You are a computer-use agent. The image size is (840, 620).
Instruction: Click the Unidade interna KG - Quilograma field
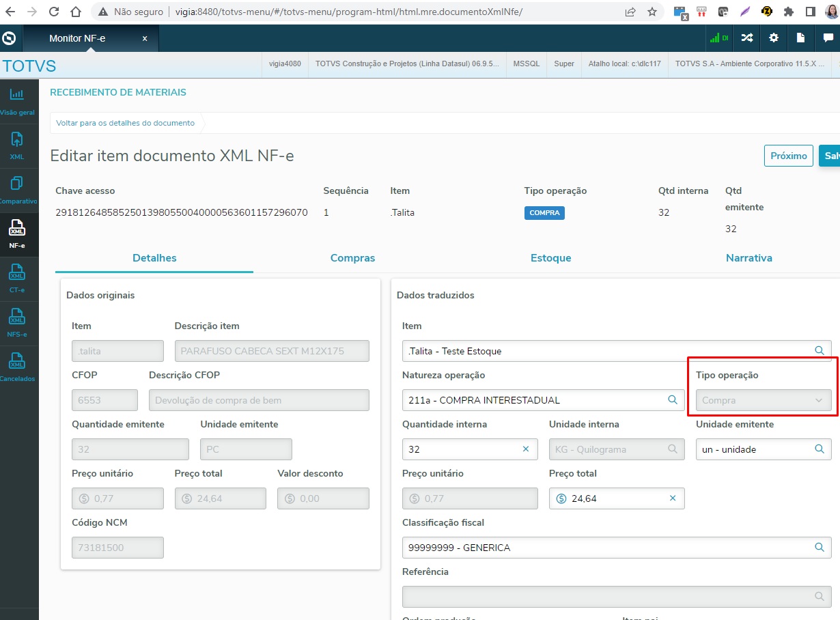pos(617,449)
